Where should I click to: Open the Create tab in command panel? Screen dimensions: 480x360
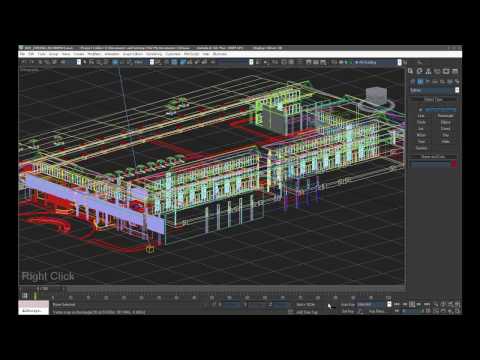pos(411,71)
